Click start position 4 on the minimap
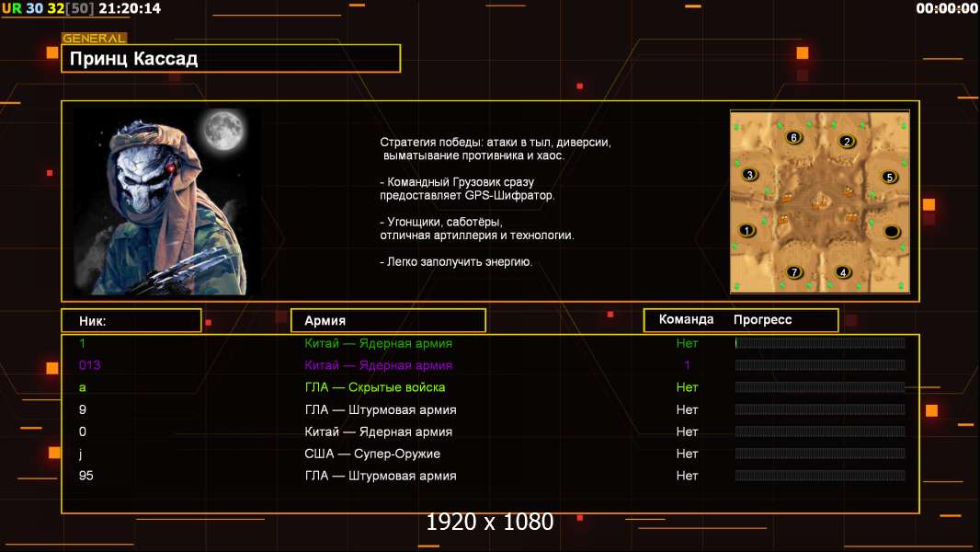980x552 pixels. [843, 272]
